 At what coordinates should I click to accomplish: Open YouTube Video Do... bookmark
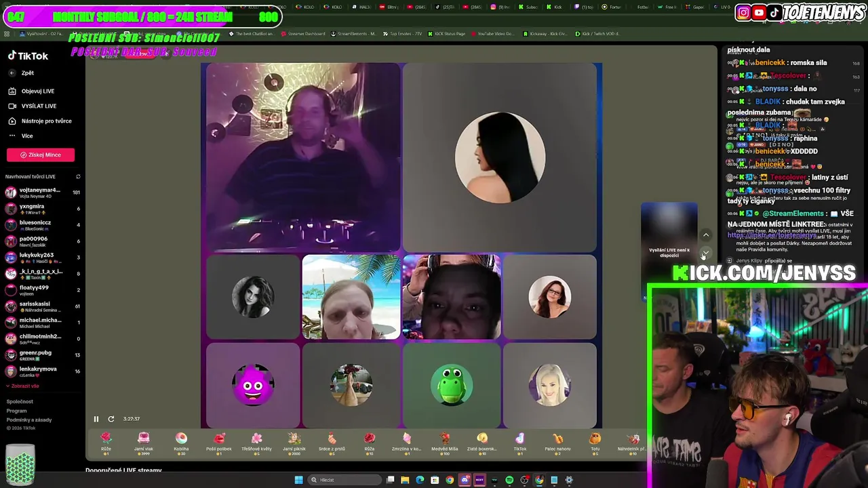click(492, 33)
